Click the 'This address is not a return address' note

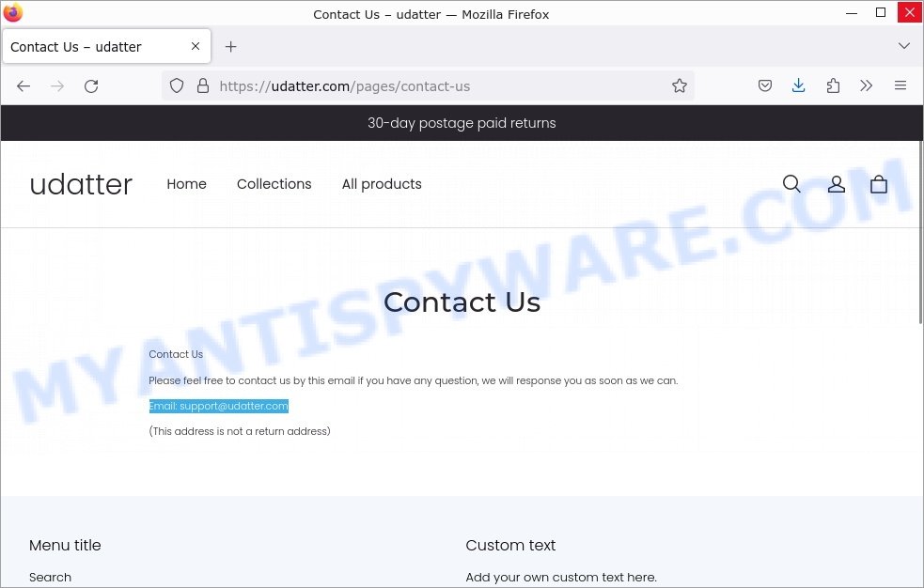click(240, 431)
